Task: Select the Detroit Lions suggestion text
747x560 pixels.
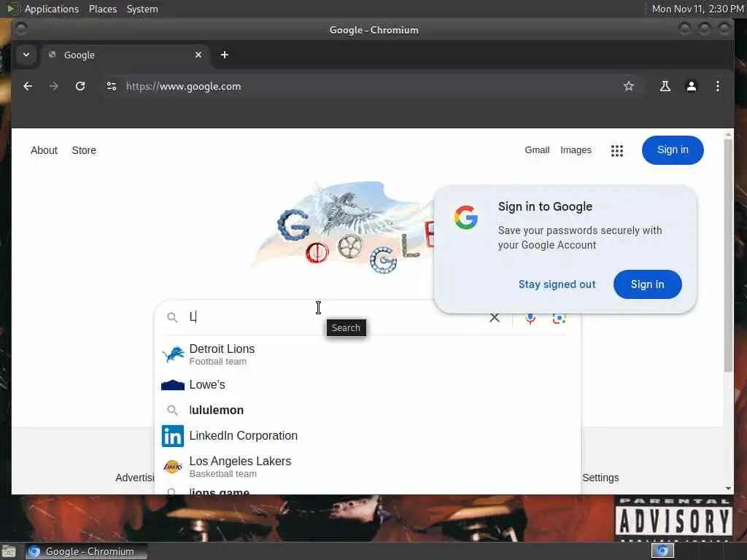Action: (222, 349)
